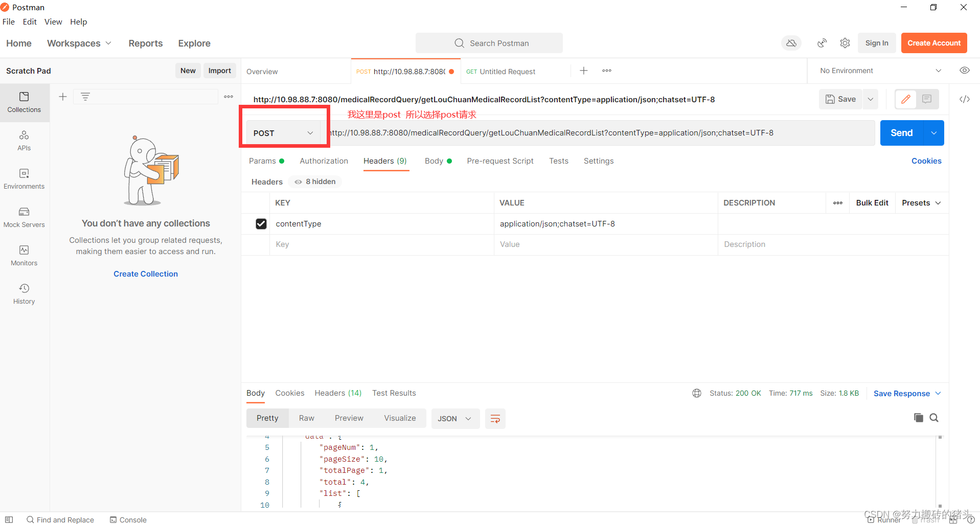Show the 8 hidden headers
This screenshot has width=980, height=524.
[x=315, y=181]
